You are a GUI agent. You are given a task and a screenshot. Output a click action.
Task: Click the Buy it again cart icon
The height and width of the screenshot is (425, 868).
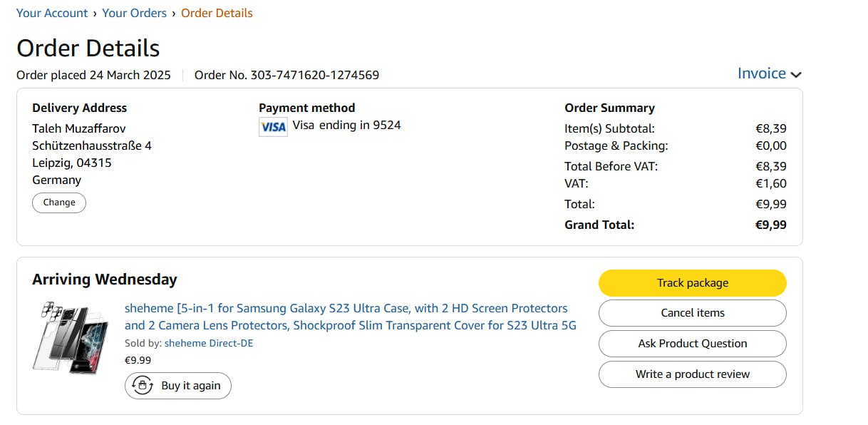[143, 386]
